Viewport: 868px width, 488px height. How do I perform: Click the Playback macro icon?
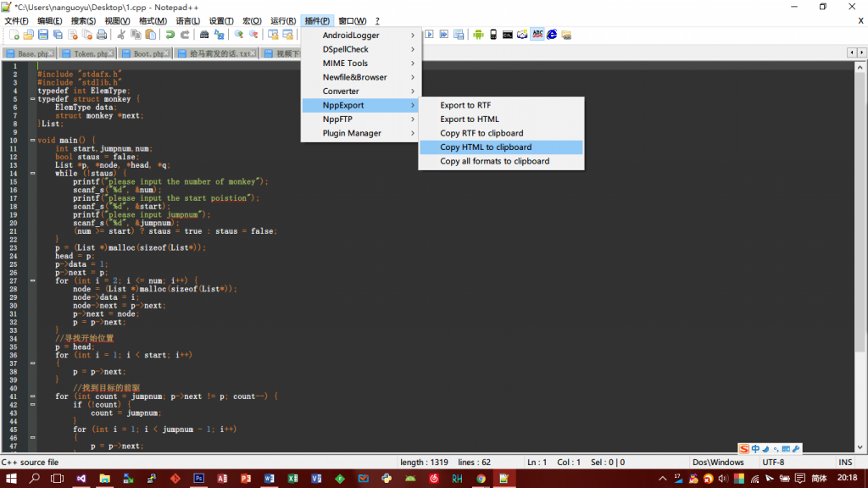429,35
